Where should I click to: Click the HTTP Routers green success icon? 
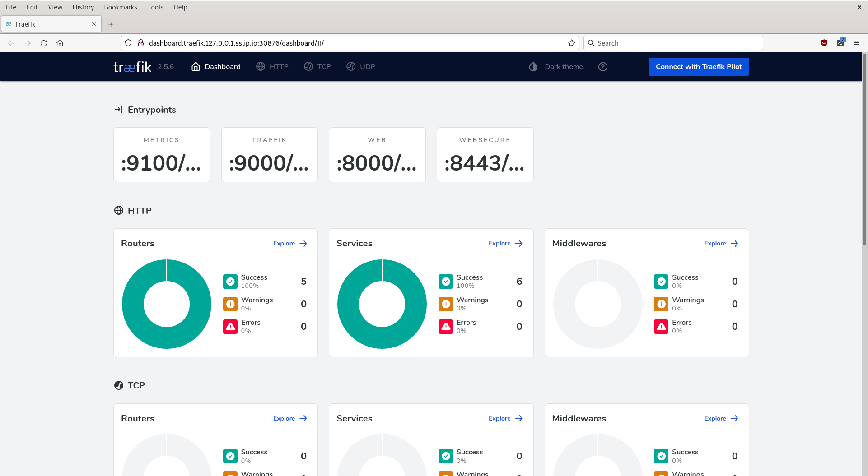click(230, 282)
